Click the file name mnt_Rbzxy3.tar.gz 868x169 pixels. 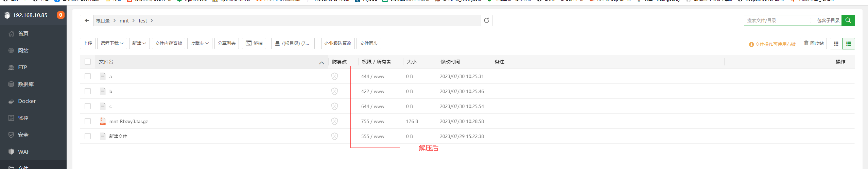(128, 121)
